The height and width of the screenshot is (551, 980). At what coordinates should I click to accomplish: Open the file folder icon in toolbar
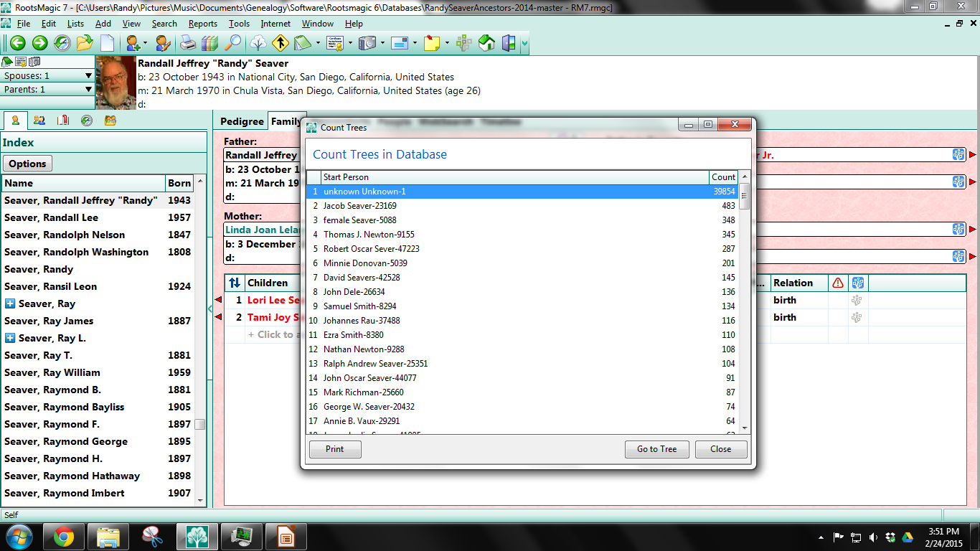(85, 43)
